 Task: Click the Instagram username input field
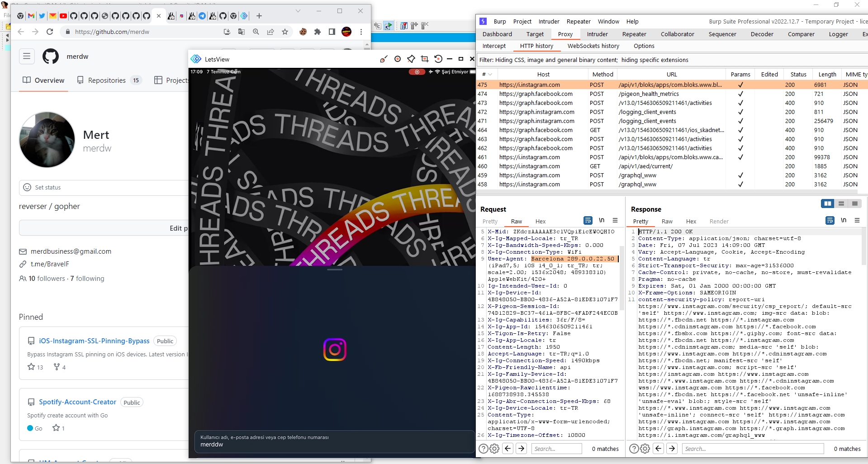pos(335,441)
